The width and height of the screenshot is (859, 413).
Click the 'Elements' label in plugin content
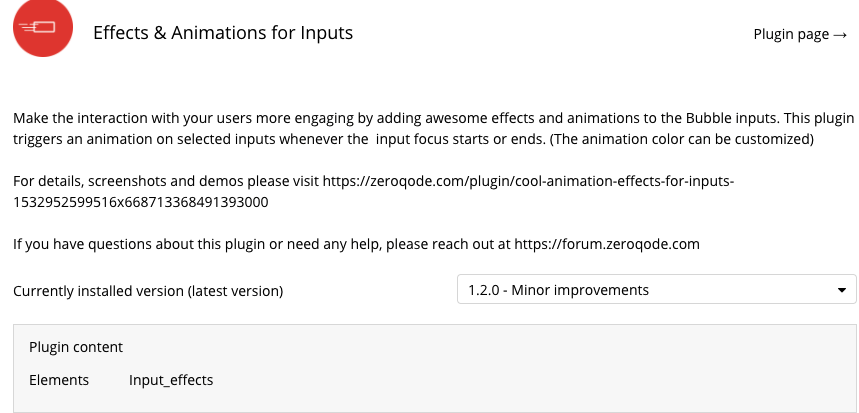click(59, 380)
